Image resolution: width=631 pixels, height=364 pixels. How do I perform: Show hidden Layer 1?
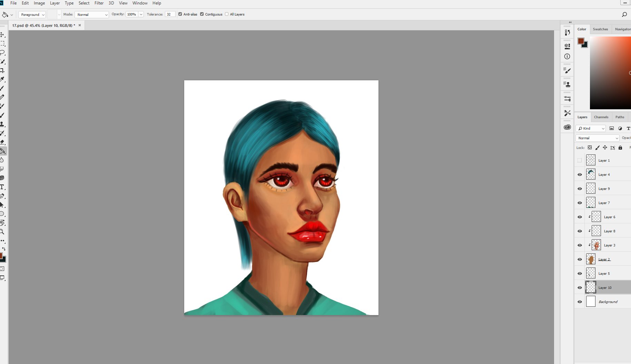pyautogui.click(x=580, y=160)
